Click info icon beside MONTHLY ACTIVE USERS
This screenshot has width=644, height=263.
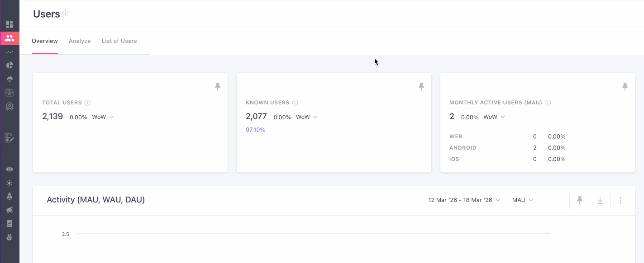(x=548, y=103)
